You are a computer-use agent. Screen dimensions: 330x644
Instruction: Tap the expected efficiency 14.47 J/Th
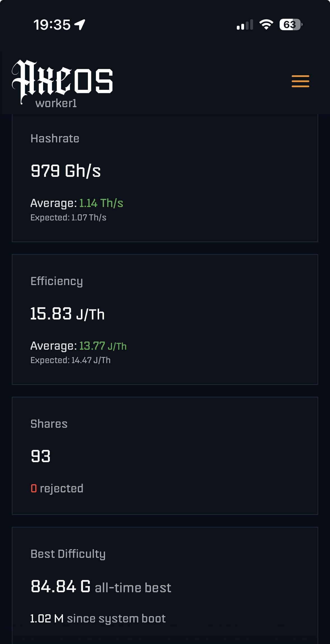click(91, 360)
